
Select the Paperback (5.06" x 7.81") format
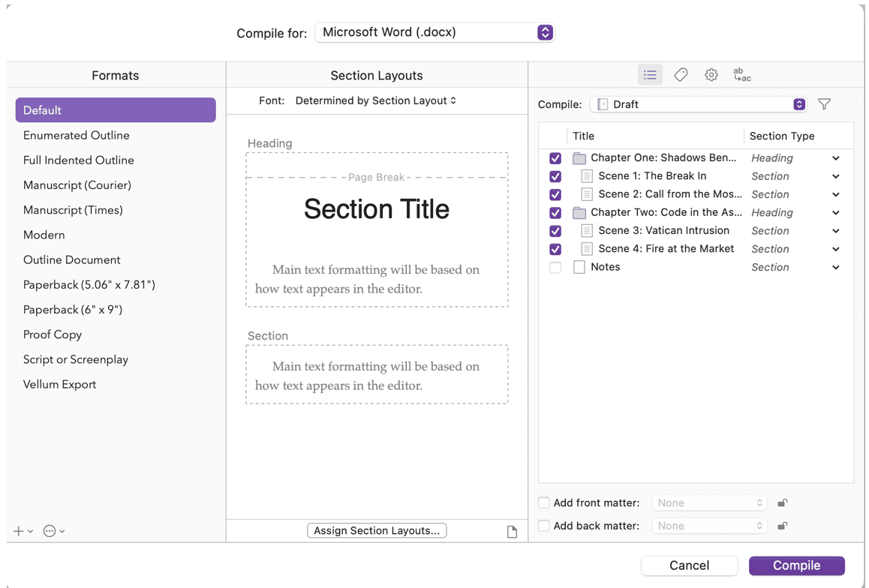[116, 284]
